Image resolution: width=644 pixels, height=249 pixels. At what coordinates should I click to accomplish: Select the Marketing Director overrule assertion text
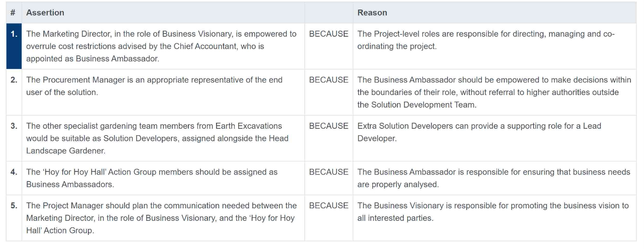click(x=161, y=46)
